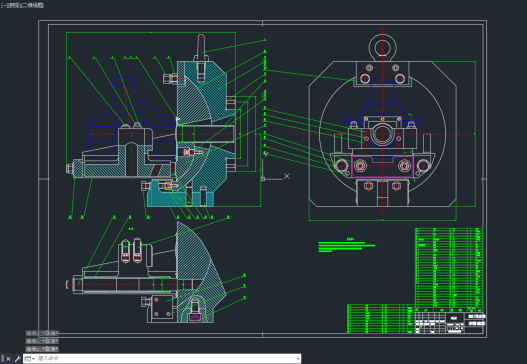
Task: Click the last command history line
Action: click(x=42, y=349)
